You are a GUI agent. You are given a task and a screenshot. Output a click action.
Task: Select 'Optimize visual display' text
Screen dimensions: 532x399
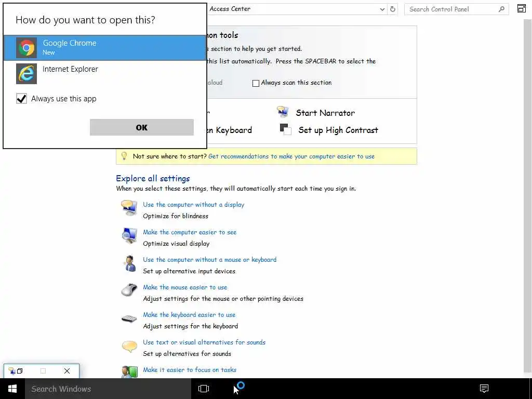pos(176,244)
